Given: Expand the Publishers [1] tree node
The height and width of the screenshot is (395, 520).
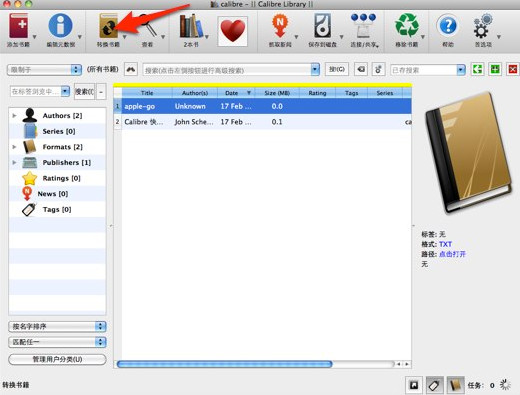Looking at the screenshot, I should [14, 163].
